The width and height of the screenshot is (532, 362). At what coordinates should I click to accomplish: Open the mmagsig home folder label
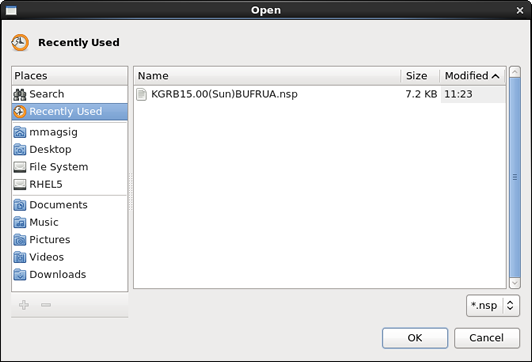coord(54,132)
